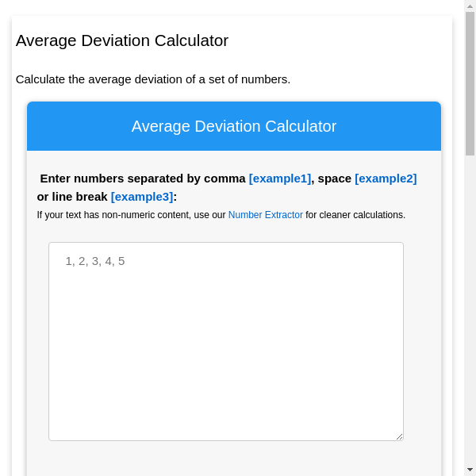Click the "or line break" label text

click(x=72, y=197)
